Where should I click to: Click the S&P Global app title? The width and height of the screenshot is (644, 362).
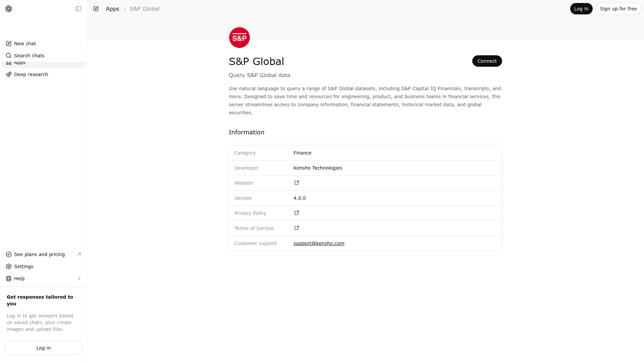coord(256,61)
